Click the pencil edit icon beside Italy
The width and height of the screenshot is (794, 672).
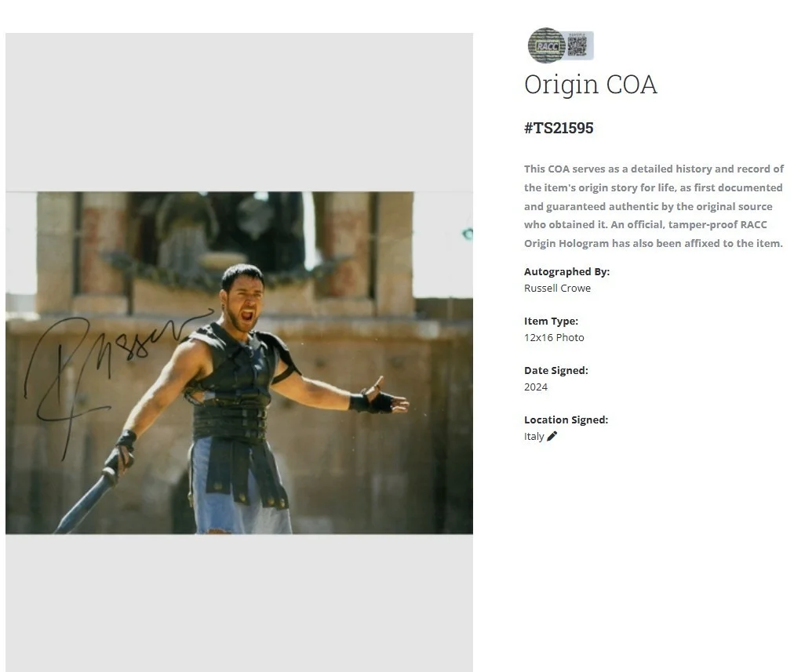[x=552, y=436]
